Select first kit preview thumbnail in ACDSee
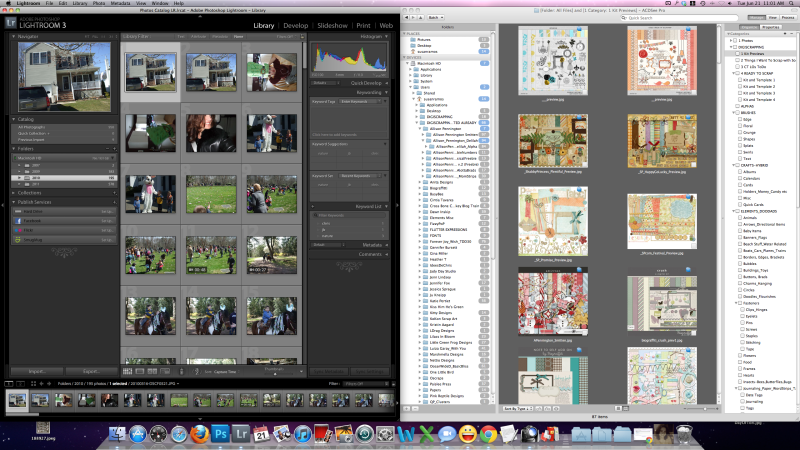This screenshot has height=450, width=800. pos(553,61)
